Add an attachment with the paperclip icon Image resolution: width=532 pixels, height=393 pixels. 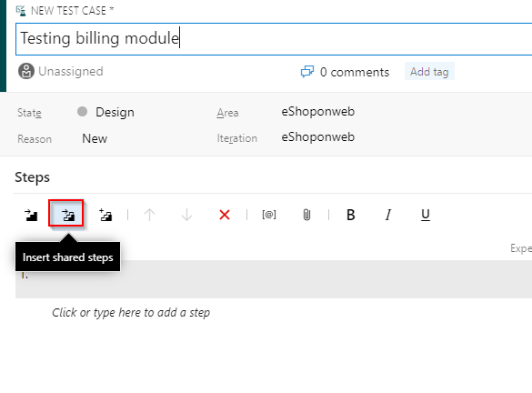click(x=306, y=215)
